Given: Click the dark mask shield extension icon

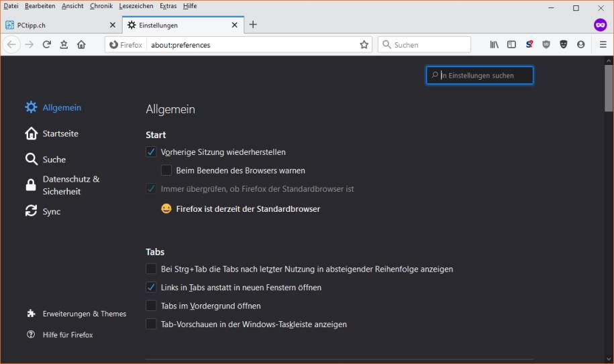Looking at the screenshot, I should (x=564, y=44).
